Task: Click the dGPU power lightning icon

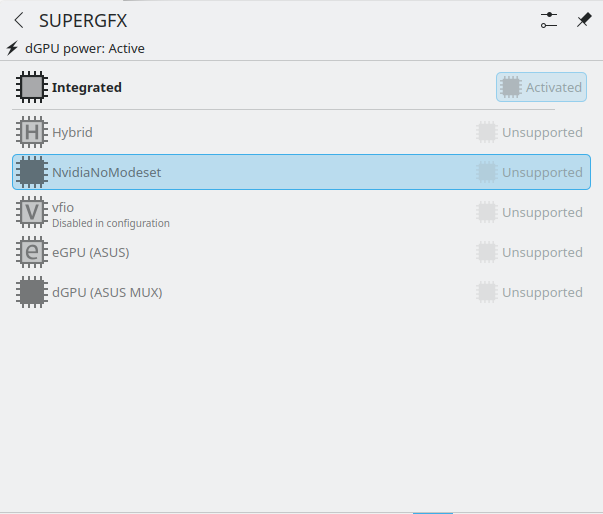Action: click(12, 48)
